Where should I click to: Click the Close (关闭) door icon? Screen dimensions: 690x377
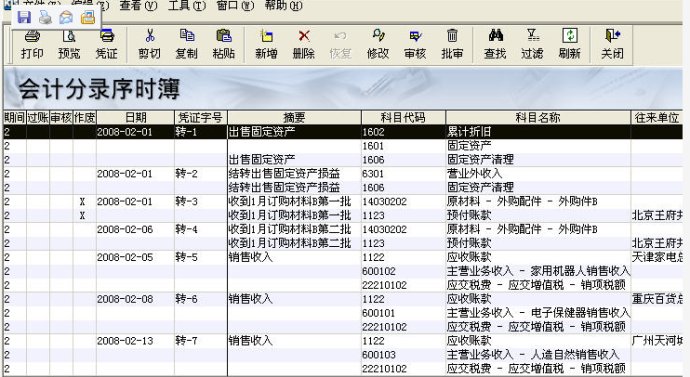pos(612,44)
